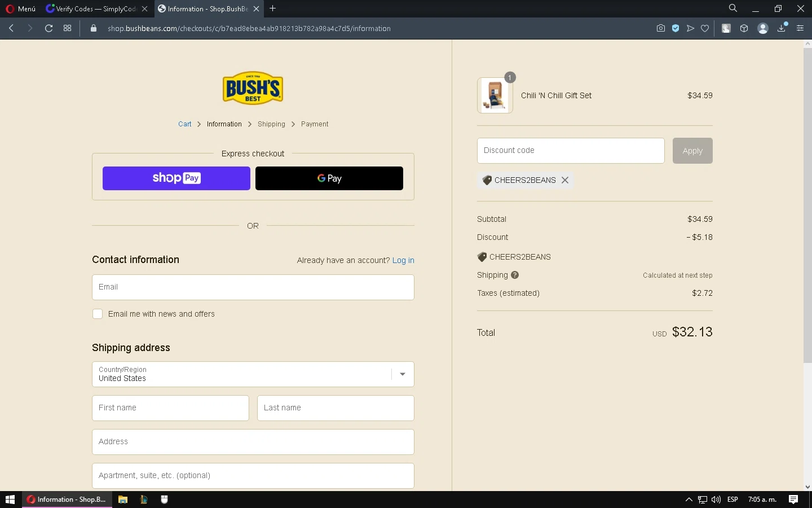Open the white shield taskbar app

click(164, 500)
